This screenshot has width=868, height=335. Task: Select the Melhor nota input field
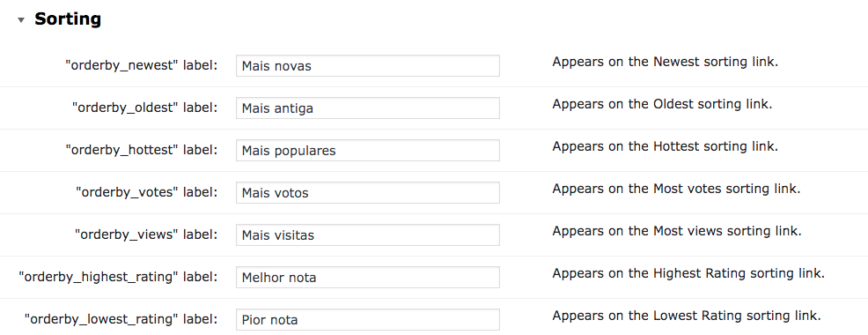pyautogui.click(x=368, y=277)
